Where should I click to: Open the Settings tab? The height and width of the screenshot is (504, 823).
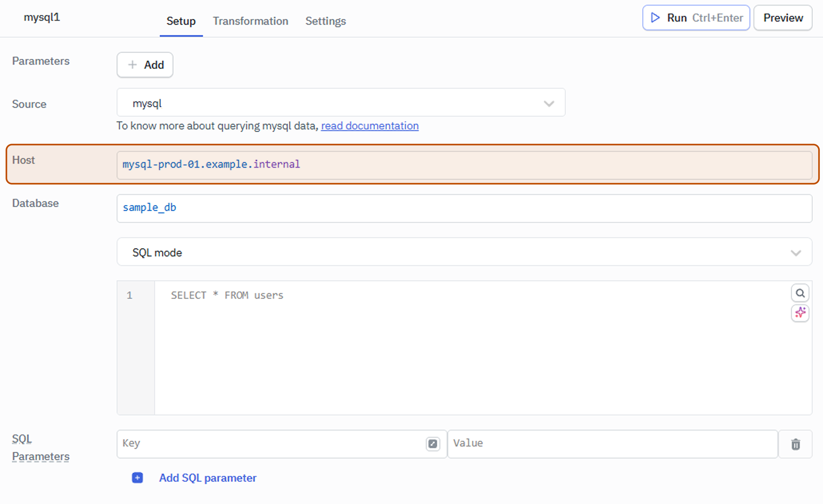pyautogui.click(x=326, y=21)
